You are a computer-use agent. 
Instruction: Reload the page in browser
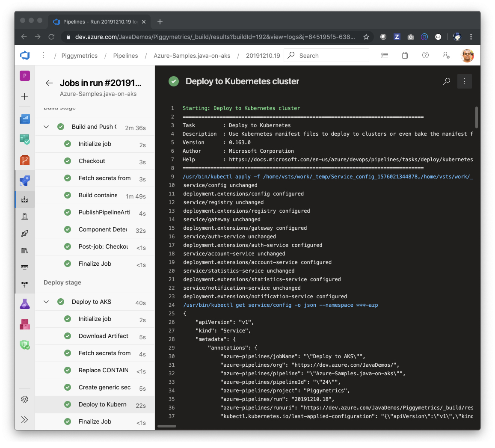tap(51, 37)
